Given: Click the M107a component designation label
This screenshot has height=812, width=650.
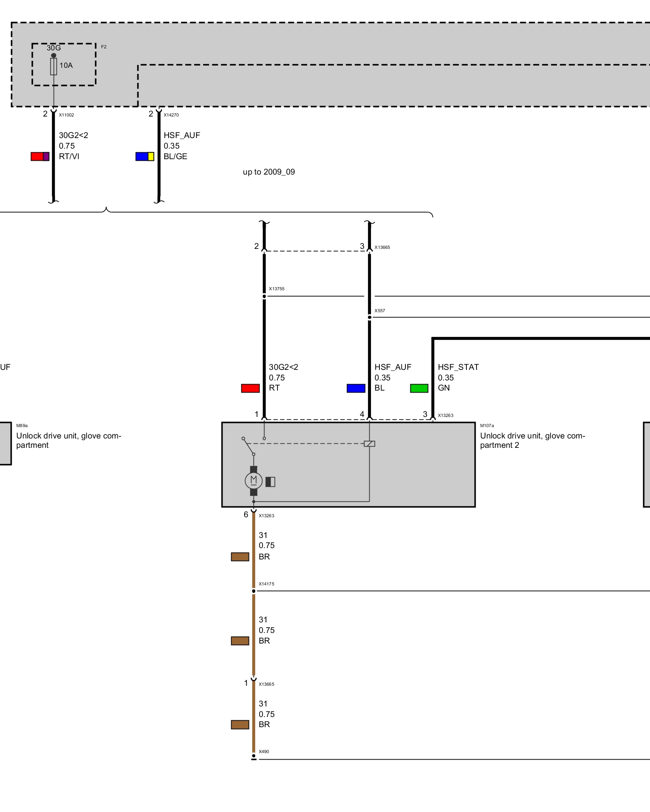Looking at the screenshot, I should (x=487, y=426).
